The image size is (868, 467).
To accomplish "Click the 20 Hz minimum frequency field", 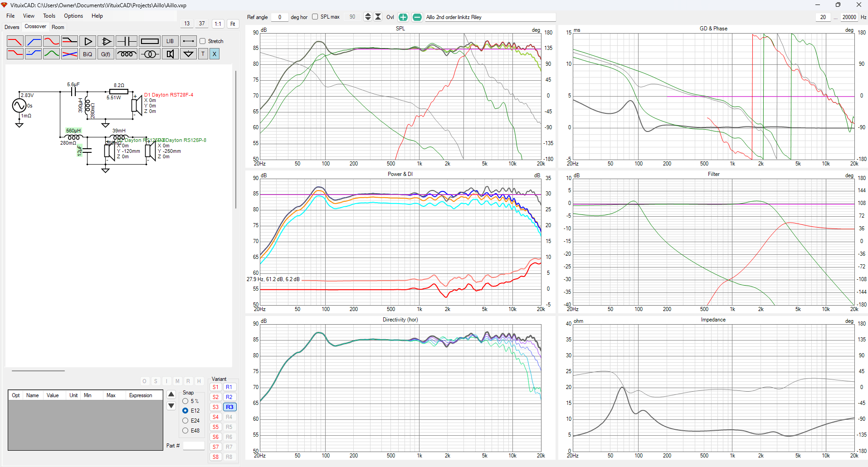I will pos(823,17).
